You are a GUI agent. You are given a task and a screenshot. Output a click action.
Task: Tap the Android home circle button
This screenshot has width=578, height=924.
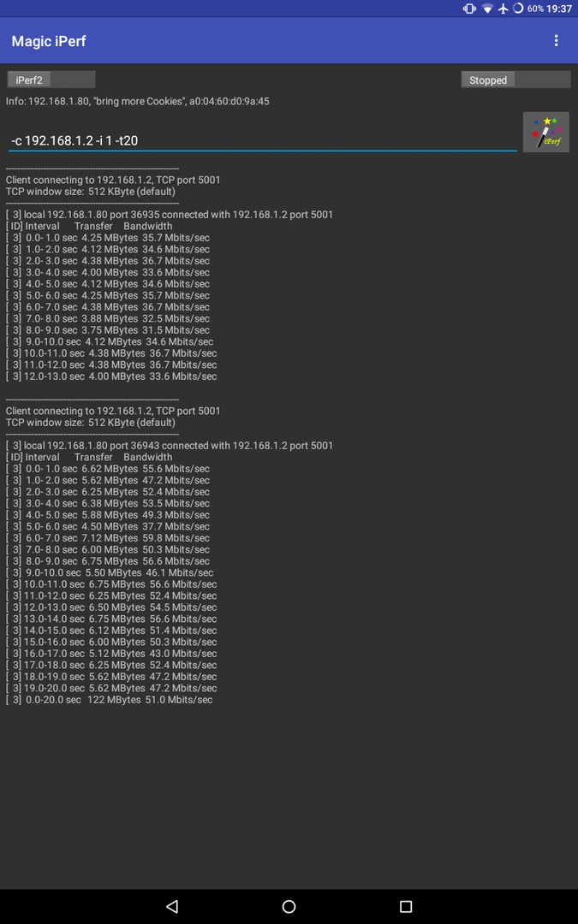point(289,906)
